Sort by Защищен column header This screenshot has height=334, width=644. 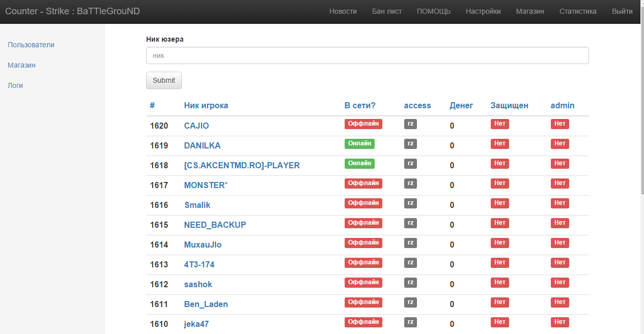510,106
